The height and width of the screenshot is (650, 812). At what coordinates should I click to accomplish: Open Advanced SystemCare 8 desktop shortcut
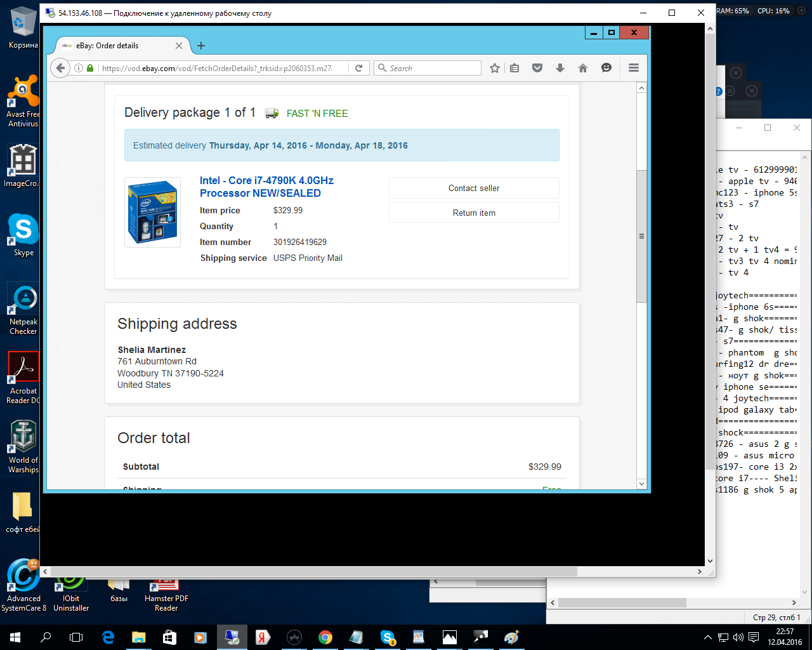coord(23,585)
